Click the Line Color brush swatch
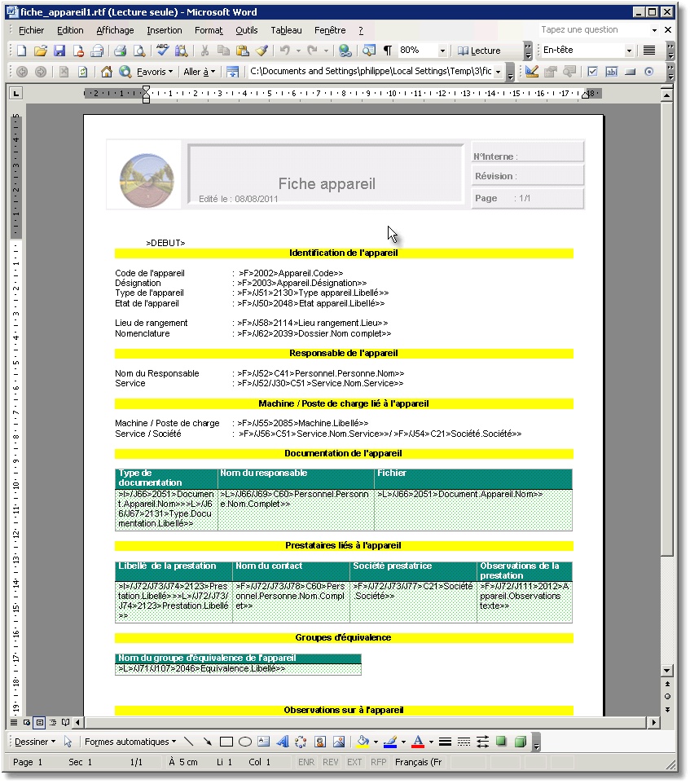The height and width of the screenshot is (784, 690). (x=390, y=742)
